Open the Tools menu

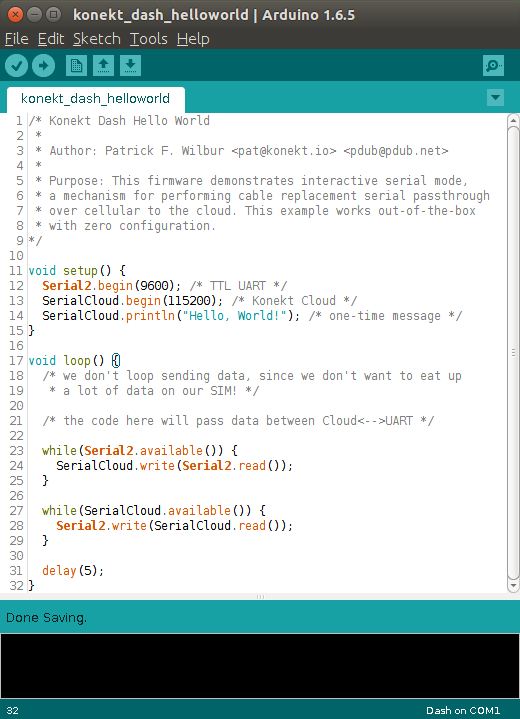tap(149, 39)
